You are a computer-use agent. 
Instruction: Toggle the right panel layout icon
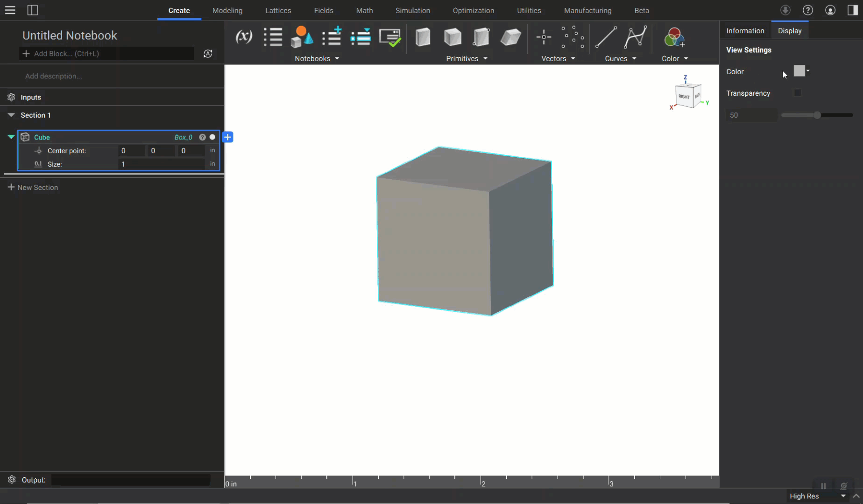(853, 10)
